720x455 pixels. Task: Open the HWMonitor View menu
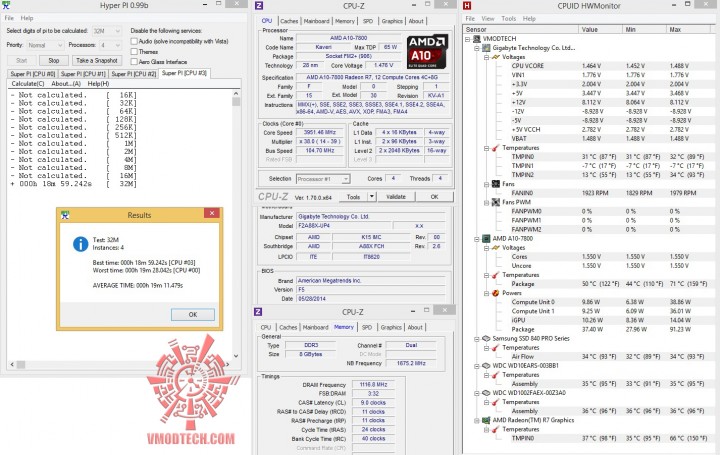click(x=488, y=18)
